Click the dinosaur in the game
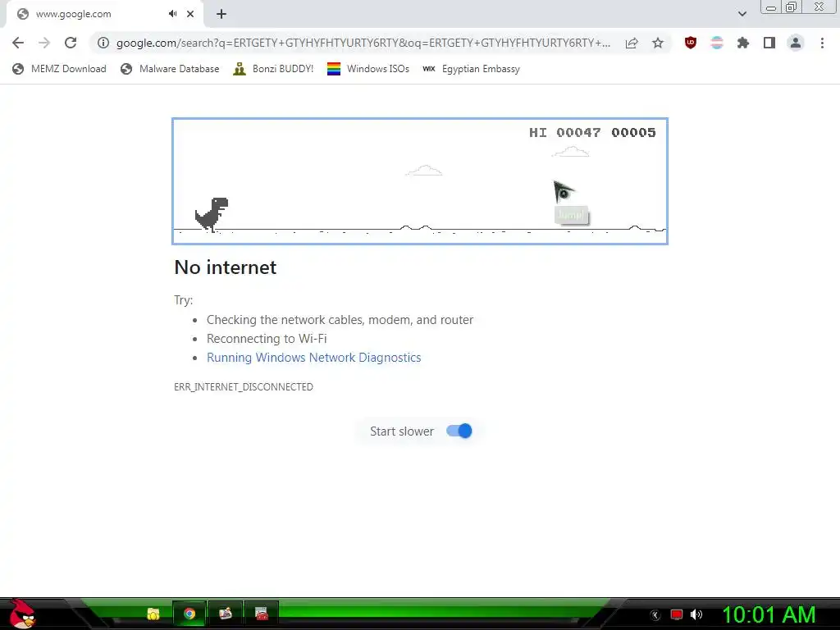The height and width of the screenshot is (630, 840). [x=212, y=214]
